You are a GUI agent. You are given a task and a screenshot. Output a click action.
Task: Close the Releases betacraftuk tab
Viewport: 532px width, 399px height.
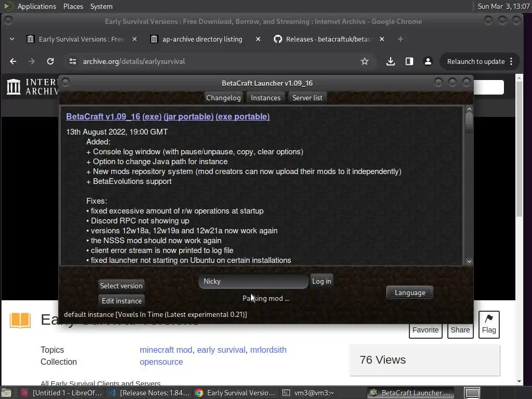tap(382, 39)
